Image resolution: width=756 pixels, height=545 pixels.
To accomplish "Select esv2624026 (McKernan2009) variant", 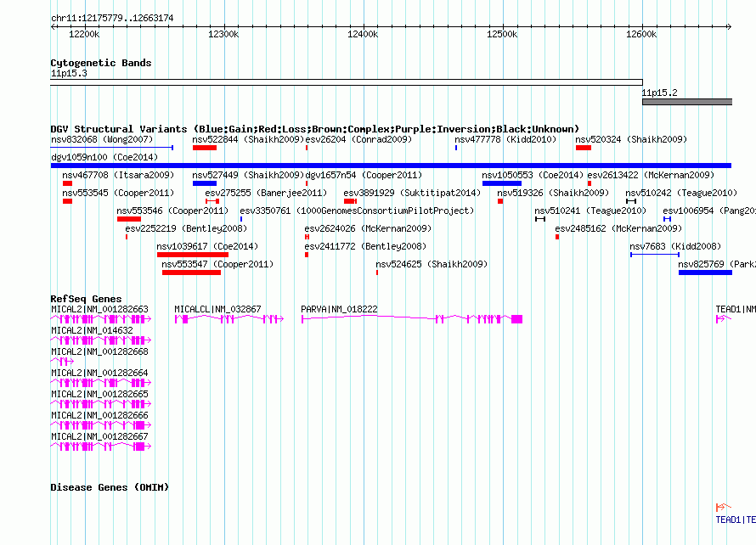I will click(x=368, y=228).
